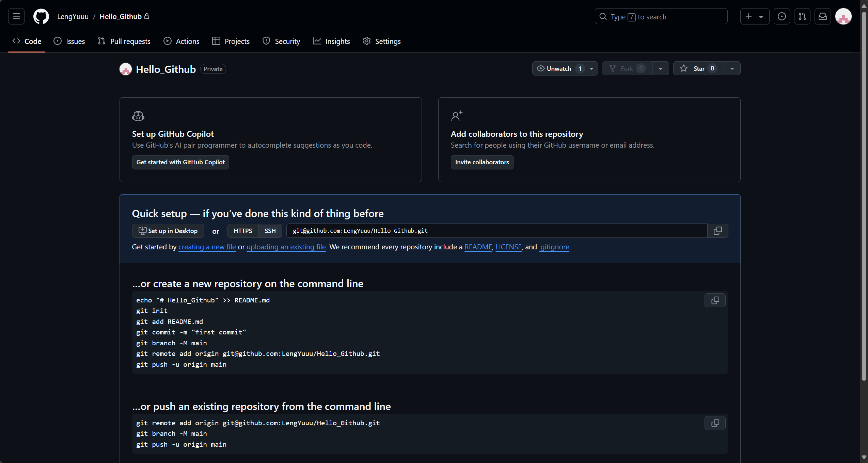This screenshot has width=868, height=463.
Task: Switch to the Code tab
Action: point(27,41)
